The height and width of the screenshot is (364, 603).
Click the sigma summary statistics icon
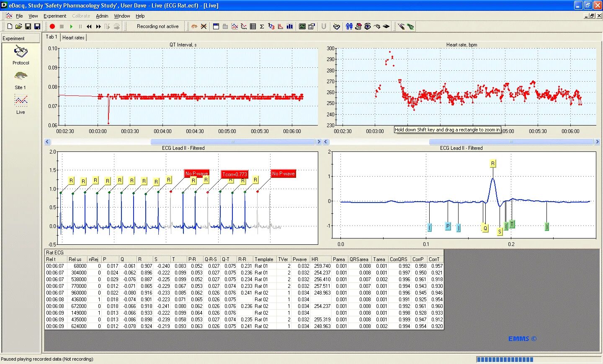tap(261, 26)
